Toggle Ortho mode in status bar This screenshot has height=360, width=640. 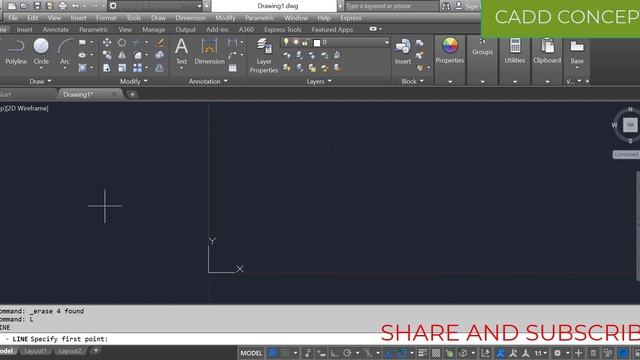tap(334, 353)
